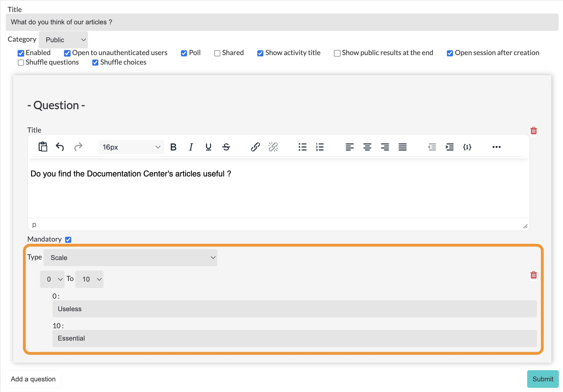This screenshot has height=392, width=563.
Task: Edit the Essential label field
Action: (x=295, y=338)
